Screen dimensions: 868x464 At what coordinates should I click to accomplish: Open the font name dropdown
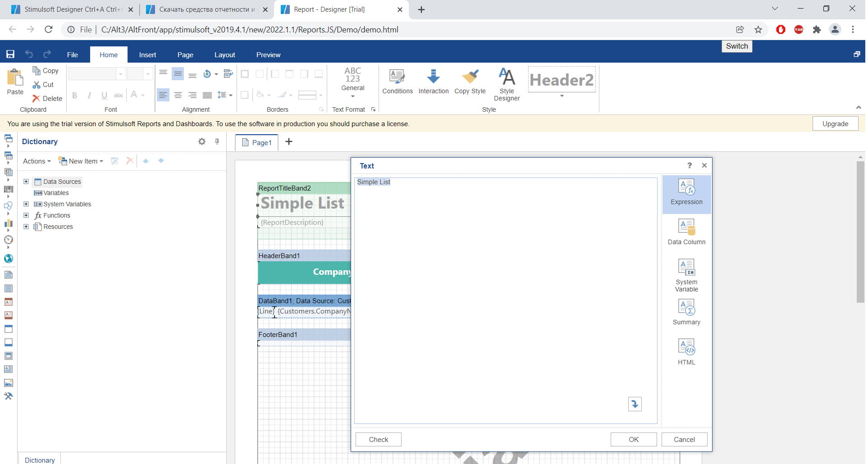(x=120, y=73)
